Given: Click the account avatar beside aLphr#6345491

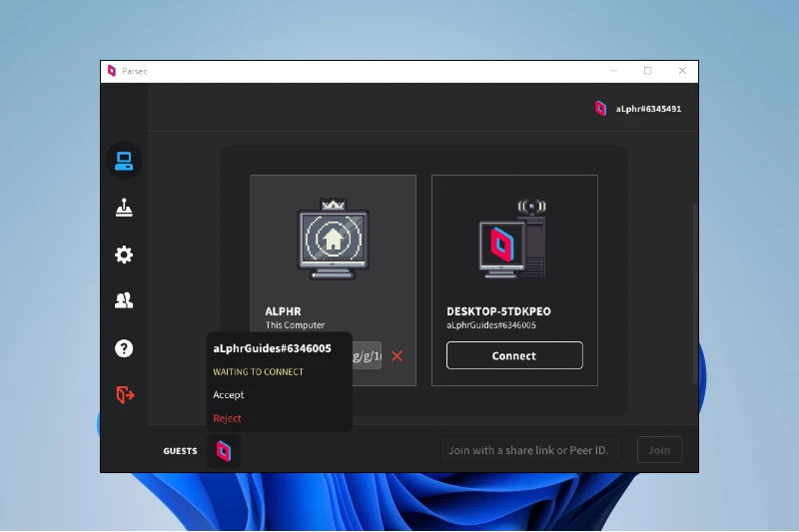Looking at the screenshot, I should pyautogui.click(x=601, y=108).
